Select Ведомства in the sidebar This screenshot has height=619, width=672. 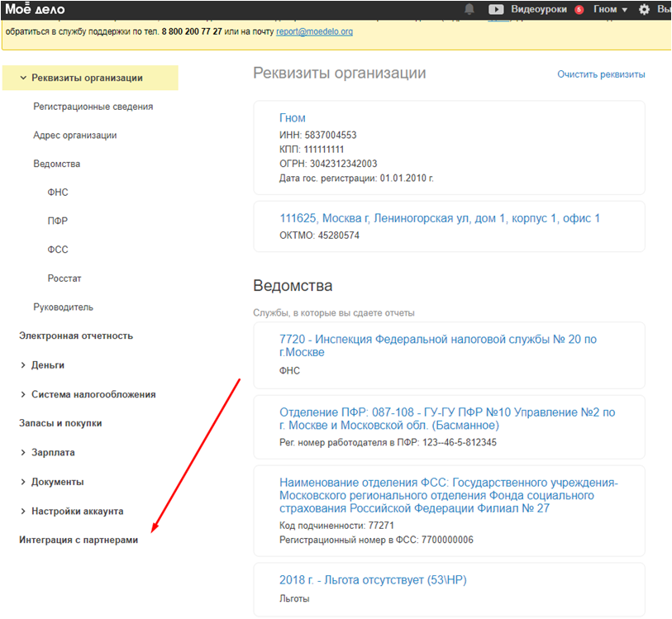pos(56,164)
